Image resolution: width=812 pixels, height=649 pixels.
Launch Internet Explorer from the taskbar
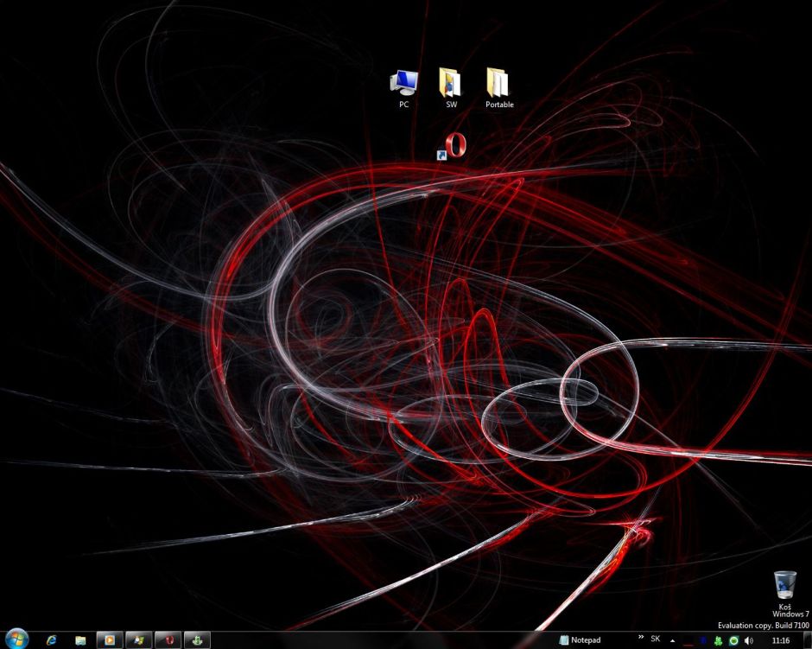[52, 640]
